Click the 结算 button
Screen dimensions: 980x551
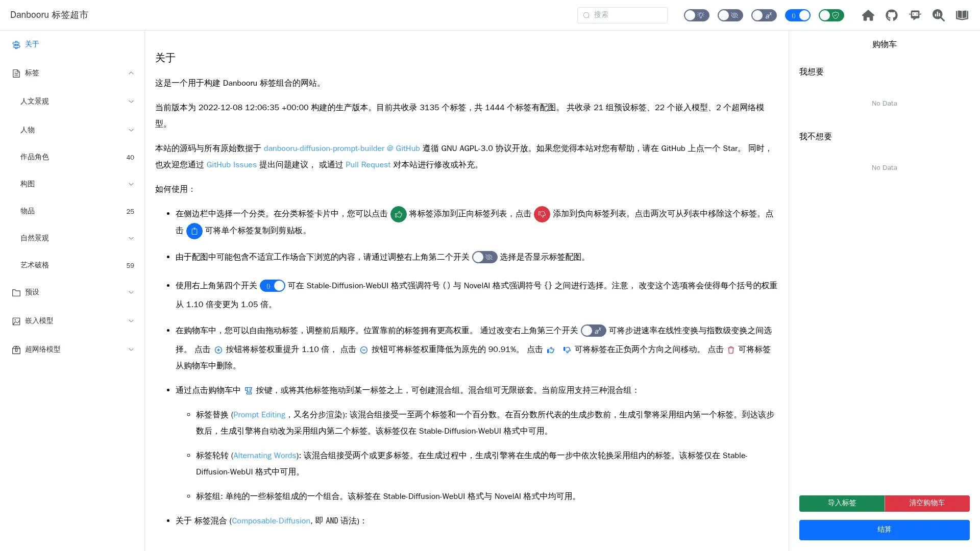pyautogui.click(x=884, y=530)
